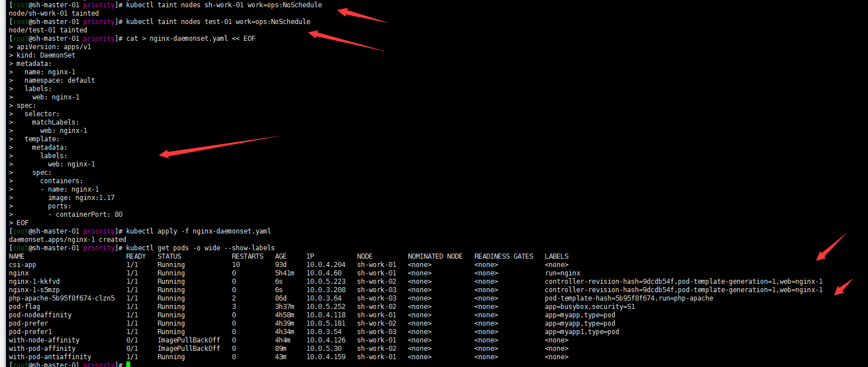
Task: Click pod name nginx-1-s5mzp
Action: (34, 290)
